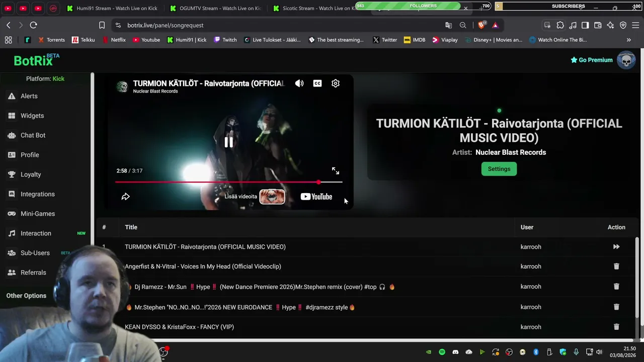Enter fullscreen on the video player
The width and height of the screenshot is (644, 362).
pos(336,171)
